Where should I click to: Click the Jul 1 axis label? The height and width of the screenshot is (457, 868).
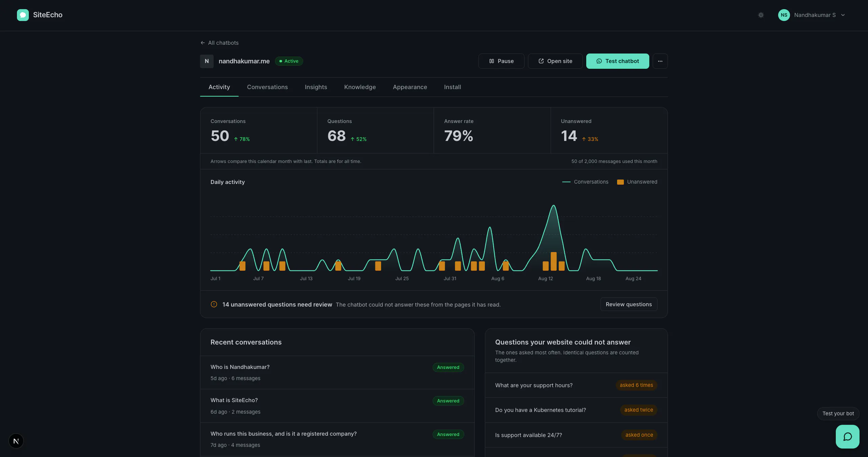point(215,278)
